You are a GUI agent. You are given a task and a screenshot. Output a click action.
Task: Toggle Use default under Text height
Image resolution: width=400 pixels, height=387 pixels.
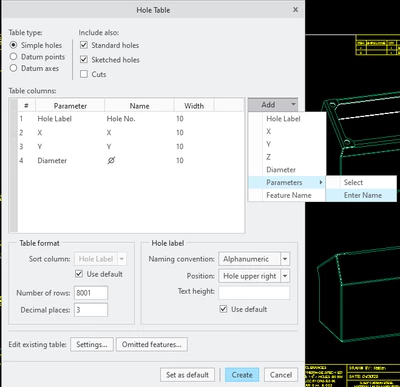click(x=223, y=309)
